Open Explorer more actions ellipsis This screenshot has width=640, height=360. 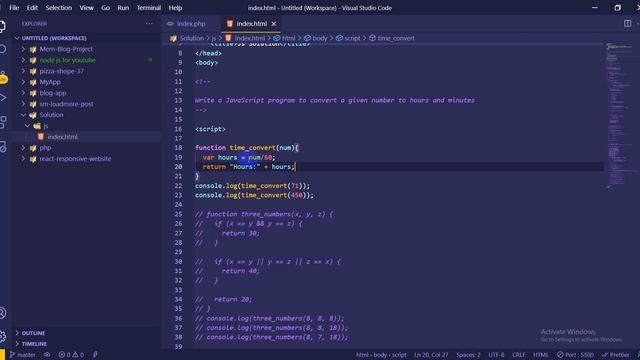[x=149, y=24]
